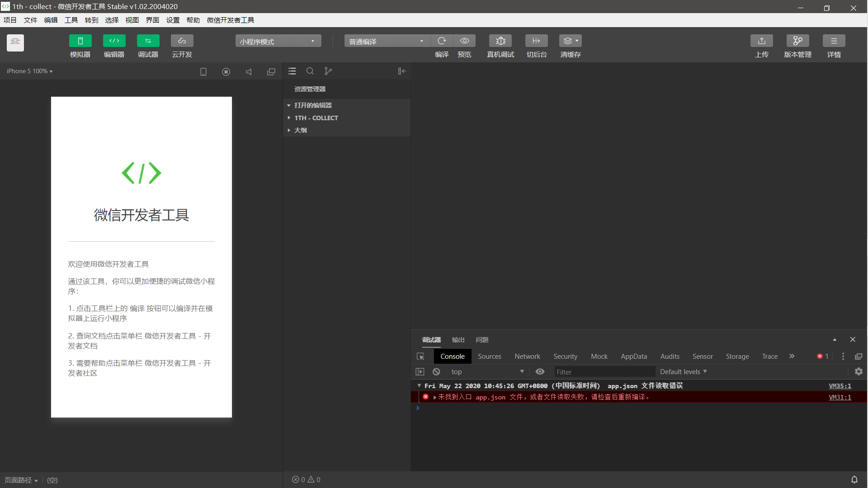The image size is (868, 488).
Task: Open the Sensor devtools tab
Action: coord(703,357)
